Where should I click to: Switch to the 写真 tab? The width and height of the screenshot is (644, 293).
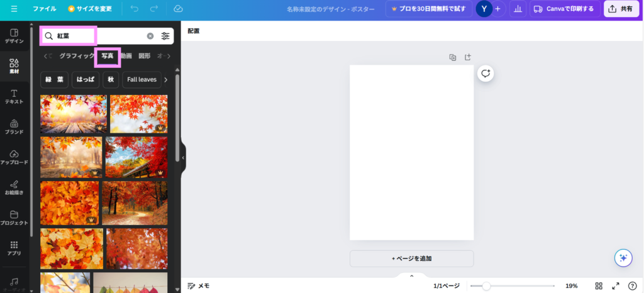(108, 56)
